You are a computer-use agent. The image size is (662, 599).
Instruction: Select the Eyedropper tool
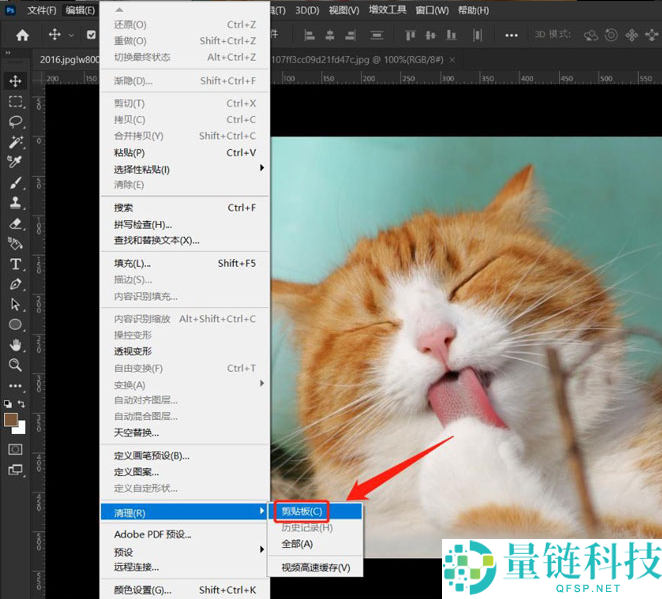pyautogui.click(x=15, y=163)
